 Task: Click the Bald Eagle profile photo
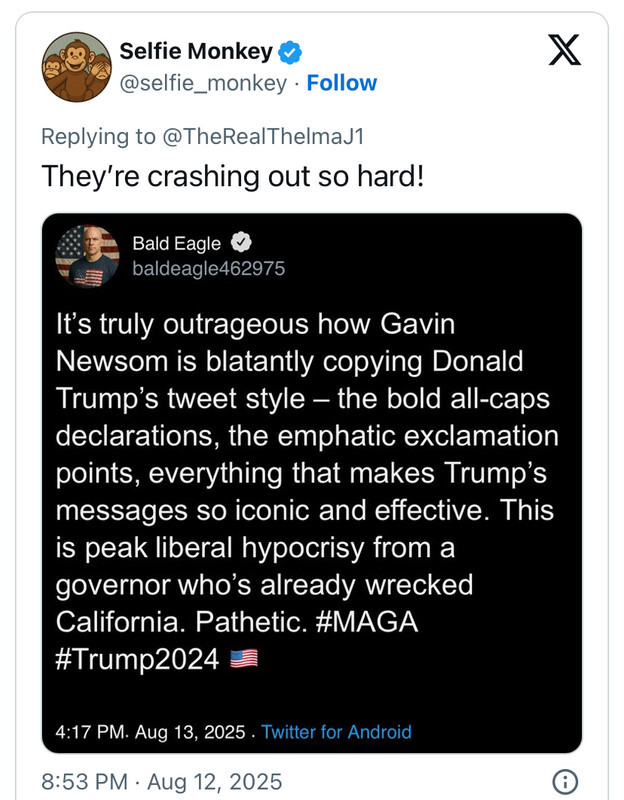87,257
